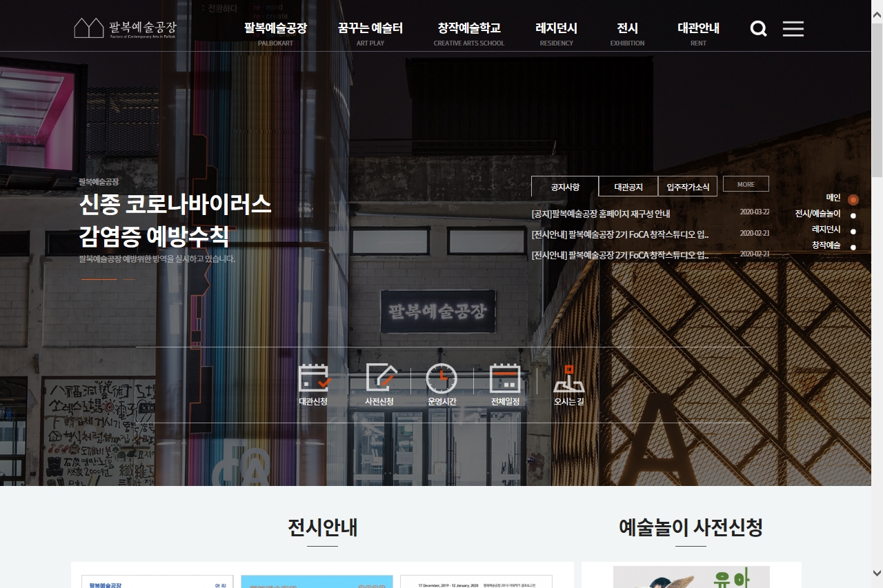This screenshot has height=588, width=883.
Task: Click the MORE button beside notice tabs
Action: click(746, 184)
